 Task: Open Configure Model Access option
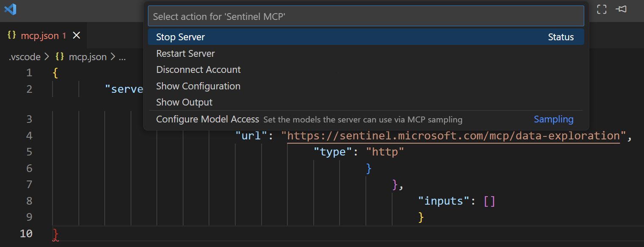pos(207,119)
